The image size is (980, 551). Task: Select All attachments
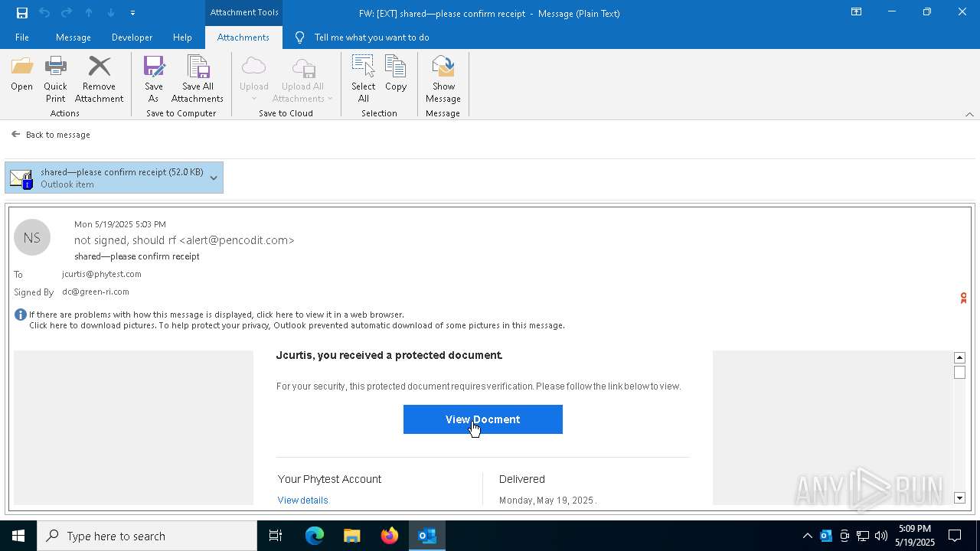tap(364, 79)
